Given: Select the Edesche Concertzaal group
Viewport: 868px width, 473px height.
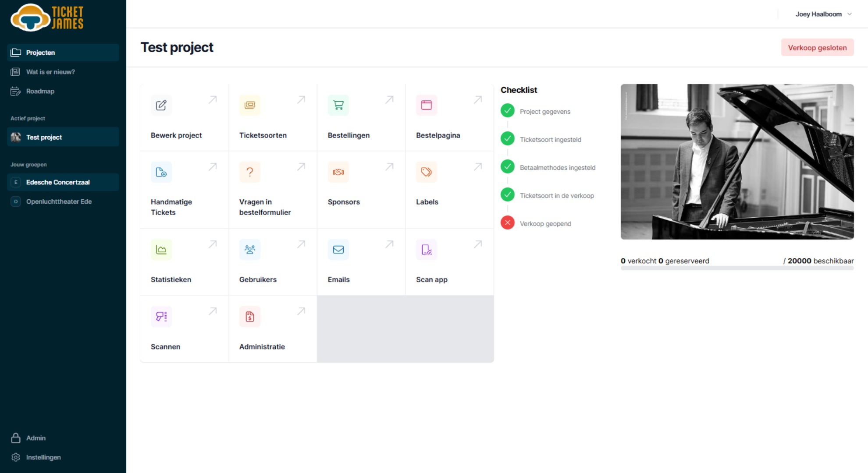Looking at the screenshot, I should tap(63, 182).
